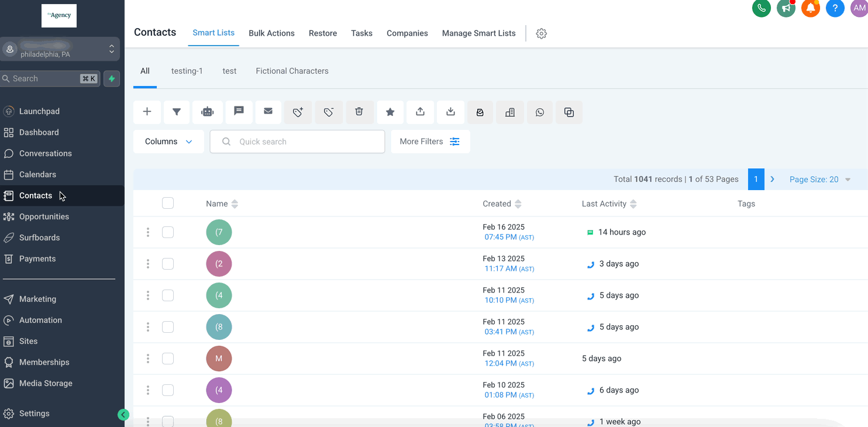Screen dimensions: 868x427
Task: Click the More Filters button
Action: (430, 142)
